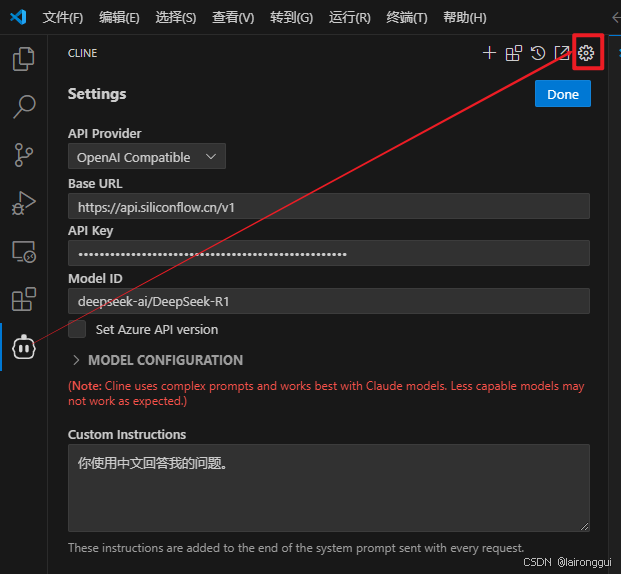Open the 文件(F) menu
The width and height of the screenshot is (621, 574).
(x=63, y=17)
